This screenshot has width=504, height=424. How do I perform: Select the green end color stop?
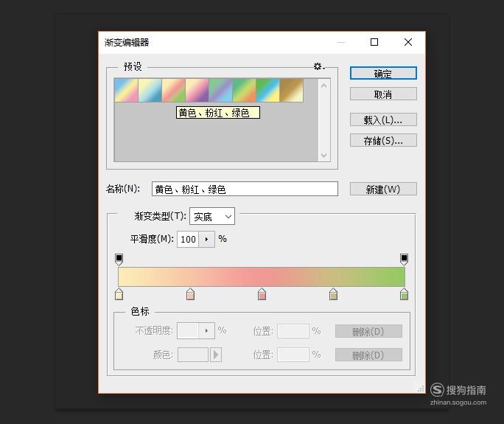(x=404, y=294)
